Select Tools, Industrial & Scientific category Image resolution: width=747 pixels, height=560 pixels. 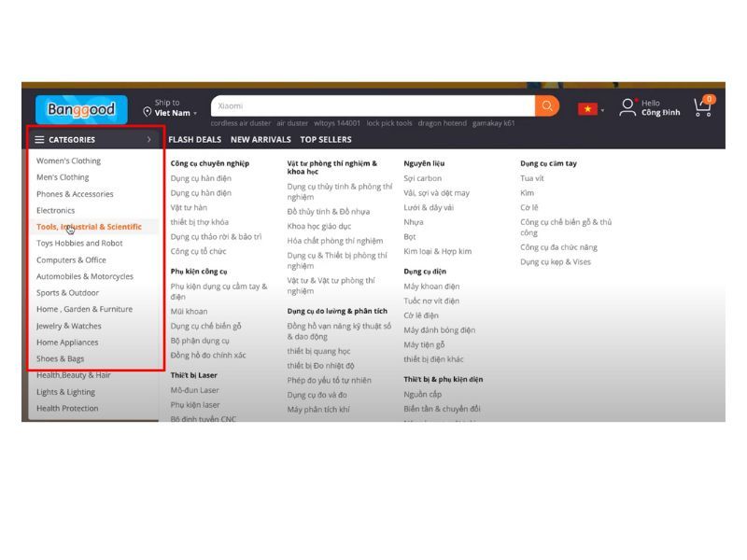89,227
